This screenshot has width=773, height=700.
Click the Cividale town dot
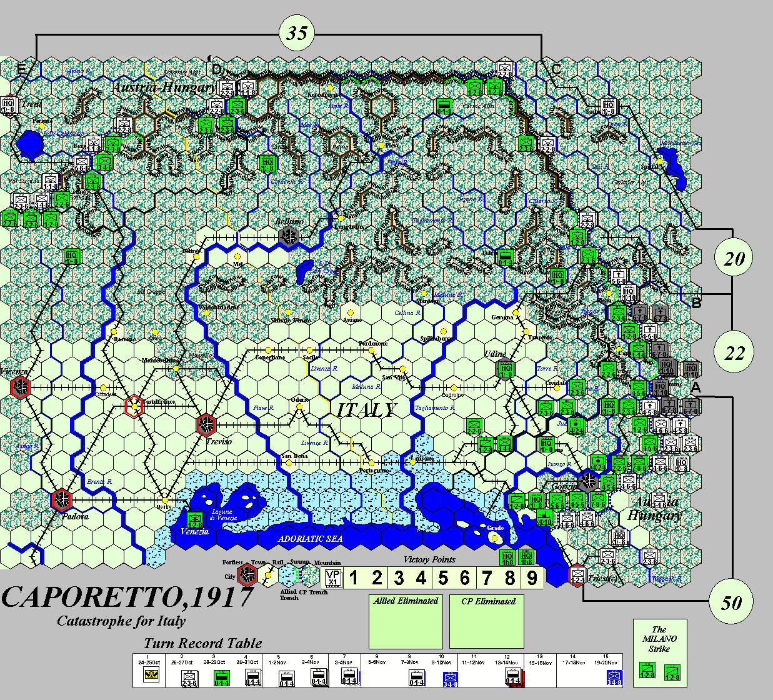[557, 387]
